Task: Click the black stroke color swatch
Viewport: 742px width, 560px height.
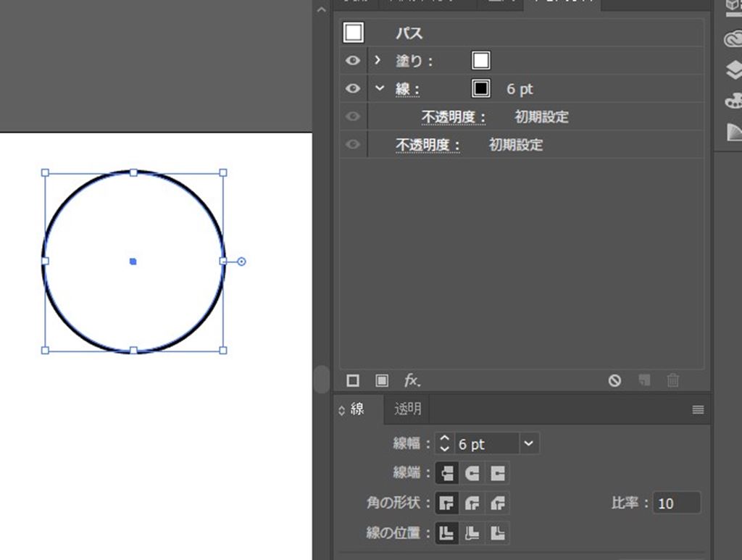Action: [480, 88]
